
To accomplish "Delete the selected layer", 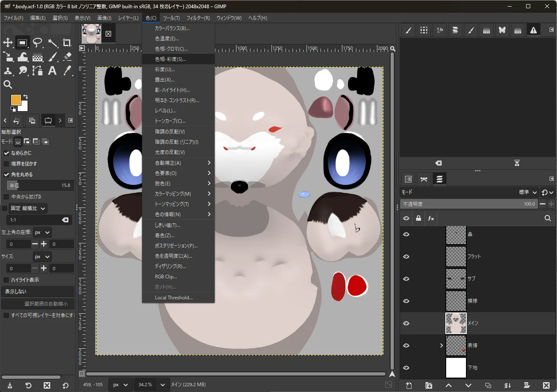I will pos(546,385).
